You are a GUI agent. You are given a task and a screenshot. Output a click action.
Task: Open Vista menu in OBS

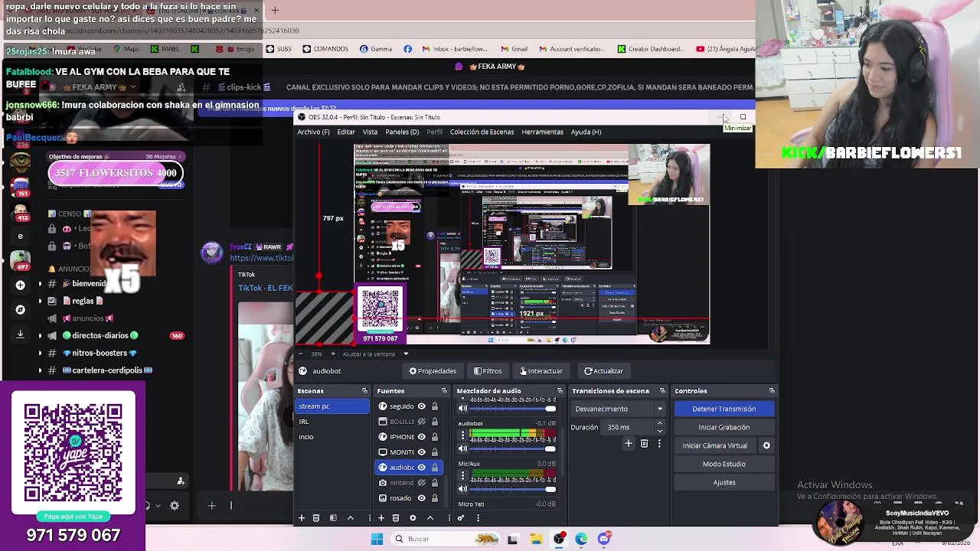370,132
